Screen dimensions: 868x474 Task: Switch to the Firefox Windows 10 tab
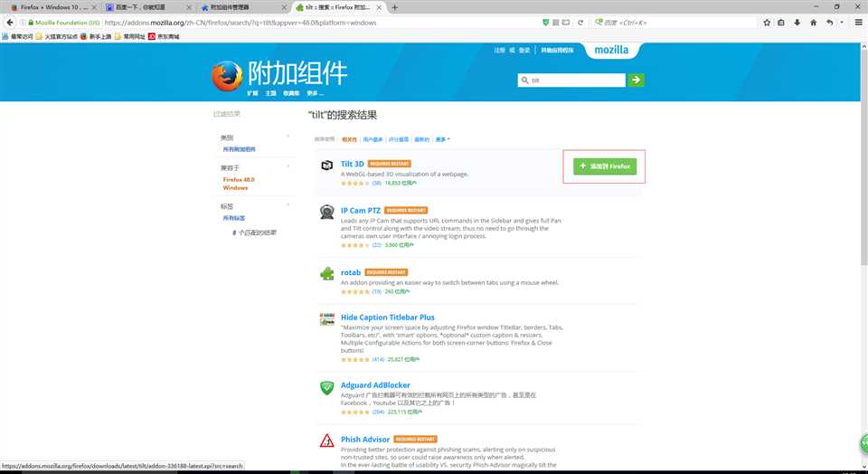pyautogui.click(x=53, y=7)
